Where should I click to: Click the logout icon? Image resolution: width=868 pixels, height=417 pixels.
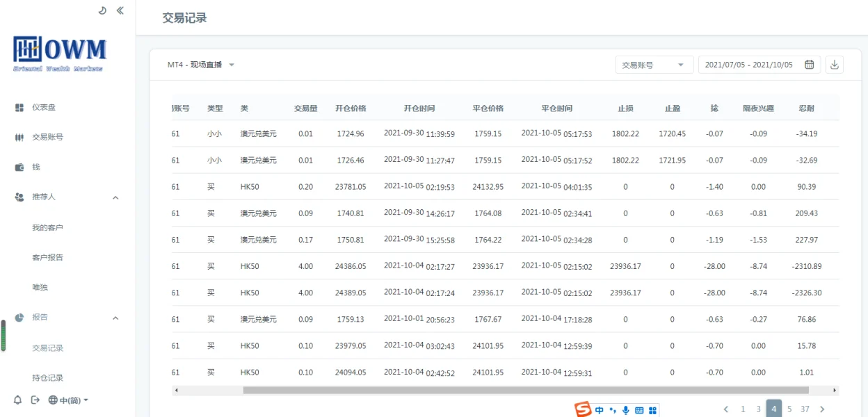point(35,400)
